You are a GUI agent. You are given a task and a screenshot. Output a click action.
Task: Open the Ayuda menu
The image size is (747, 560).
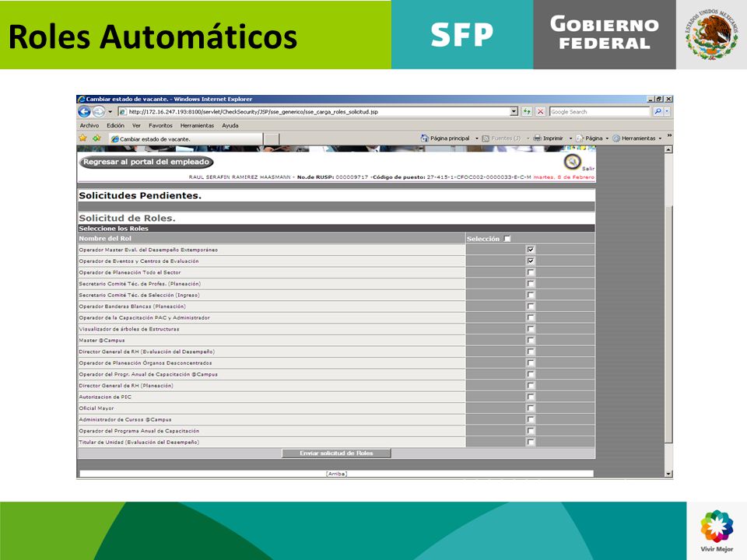click(230, 126)
